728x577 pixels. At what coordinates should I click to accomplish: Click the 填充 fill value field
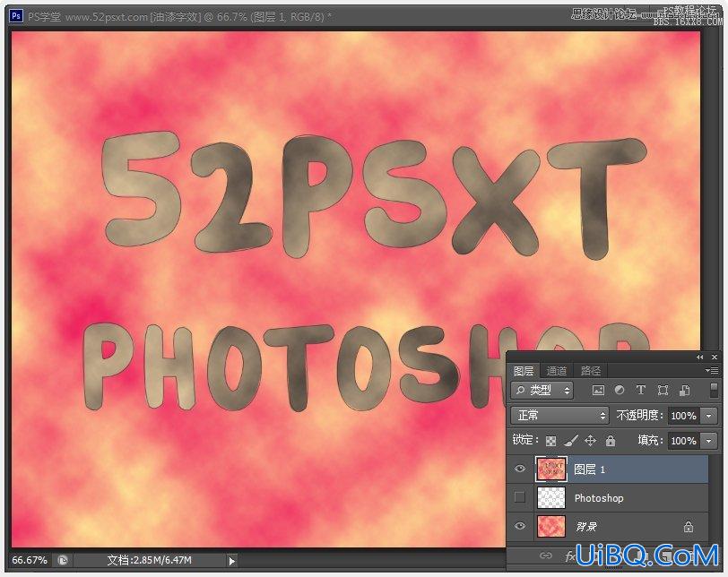[685, 441]
